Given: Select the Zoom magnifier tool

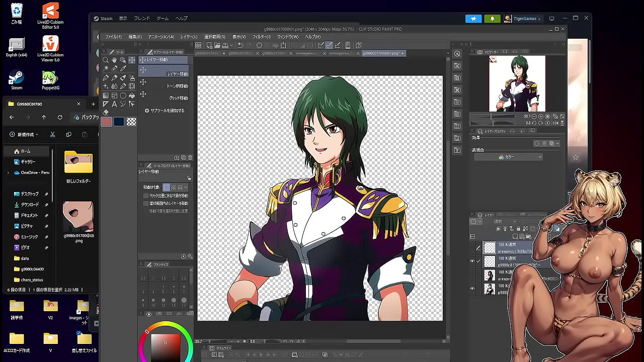Looking at the screenshot, I should [x=105, y=60].
